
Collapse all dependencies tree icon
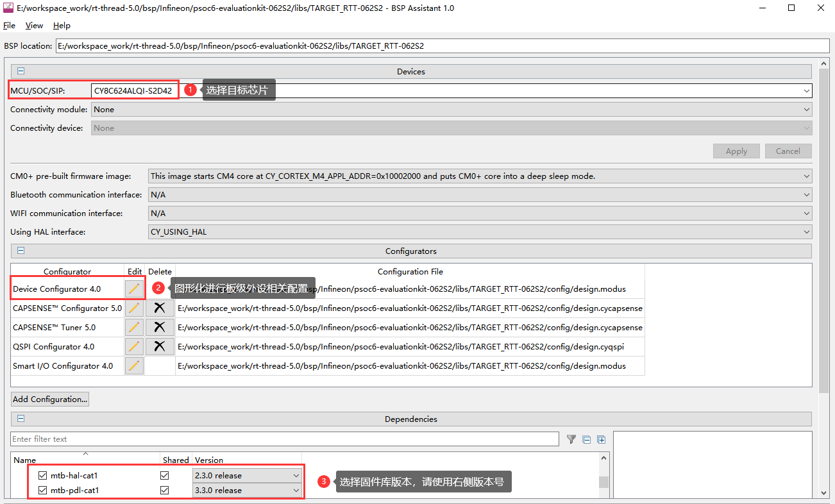tap(586, 439)
